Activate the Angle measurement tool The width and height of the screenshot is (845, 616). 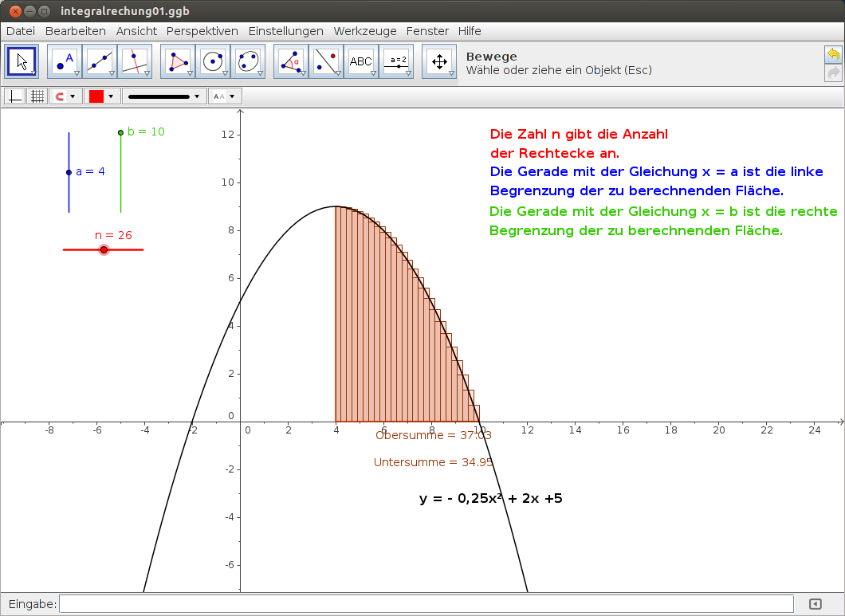[x=289, y=61]
